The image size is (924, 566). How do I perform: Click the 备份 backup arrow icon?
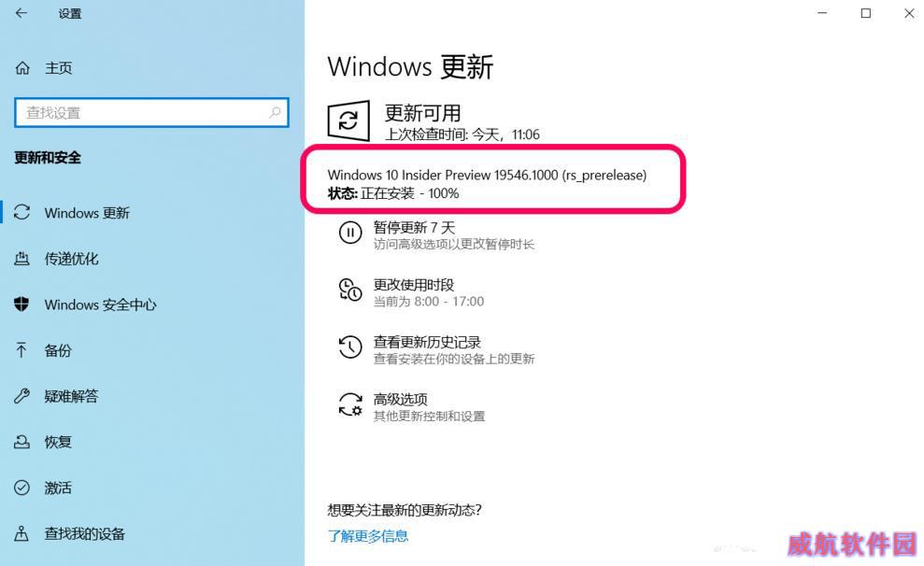pos(21,350)
